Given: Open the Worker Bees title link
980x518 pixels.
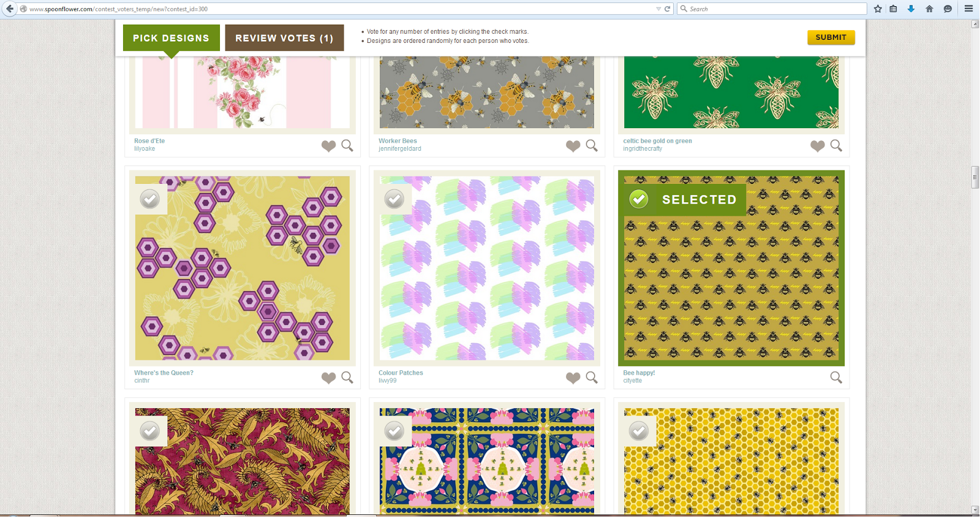Looking at the screenshot, I should [x=398, y=141].
